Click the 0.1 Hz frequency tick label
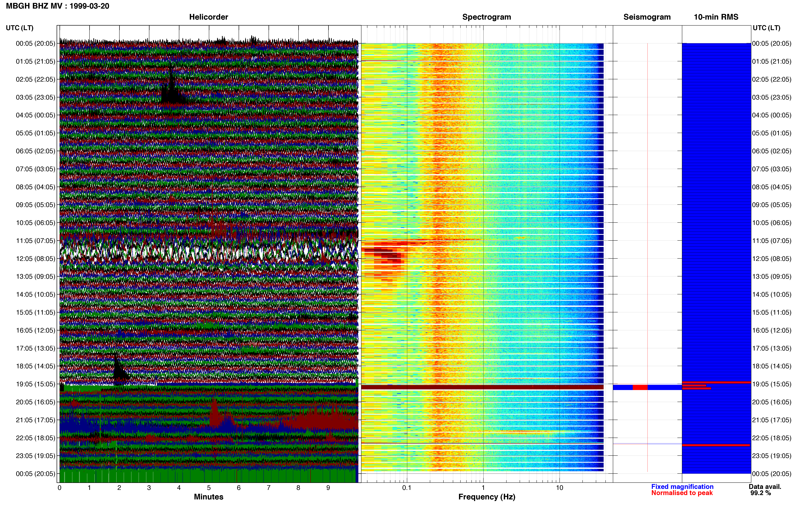This screenshot has width=812, height=508. pyautogui.click(x=407, y=488)
